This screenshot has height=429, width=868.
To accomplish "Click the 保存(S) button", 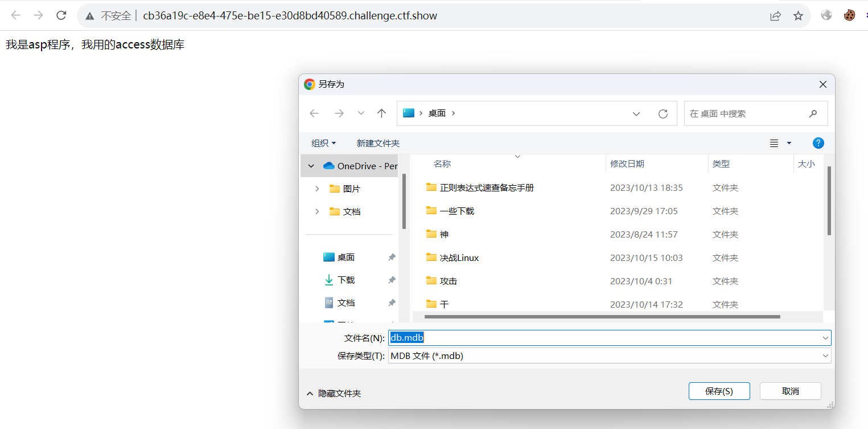I will [719, 391].
